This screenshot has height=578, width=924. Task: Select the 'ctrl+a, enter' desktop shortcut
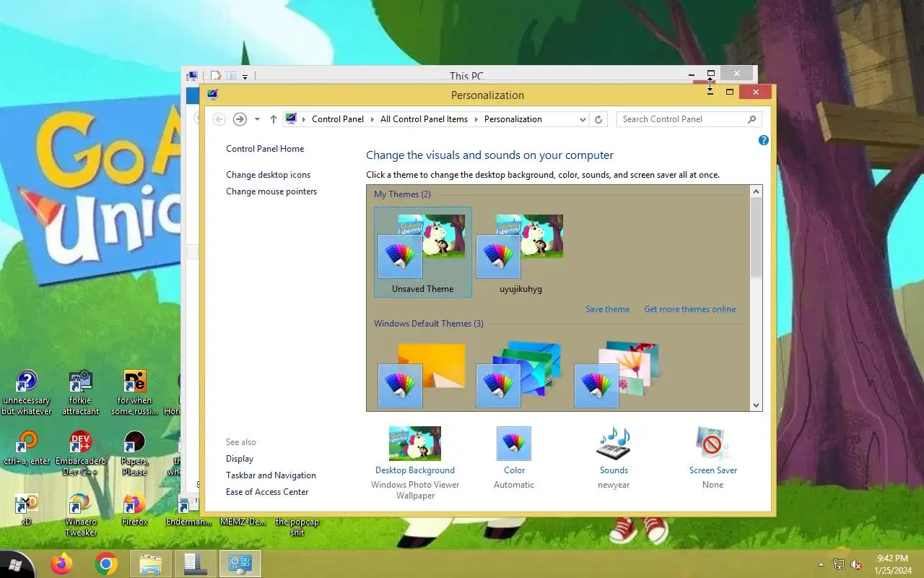point(27,449)
